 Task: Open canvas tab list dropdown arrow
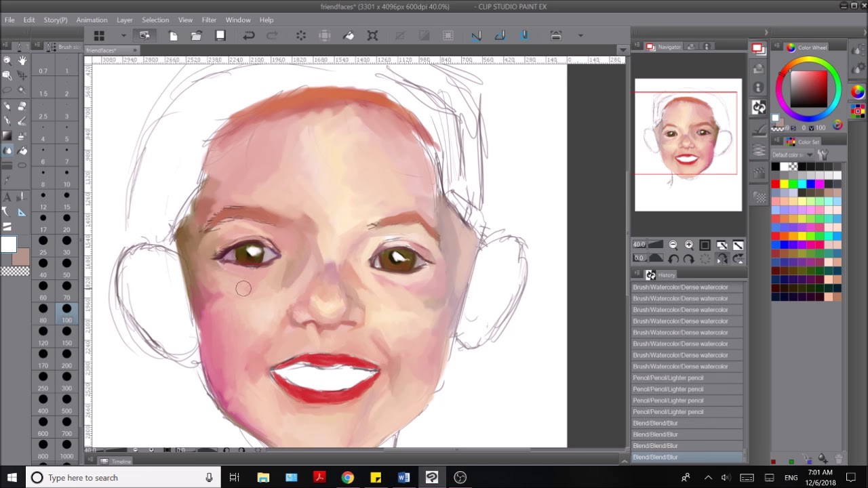click(623, 50)
